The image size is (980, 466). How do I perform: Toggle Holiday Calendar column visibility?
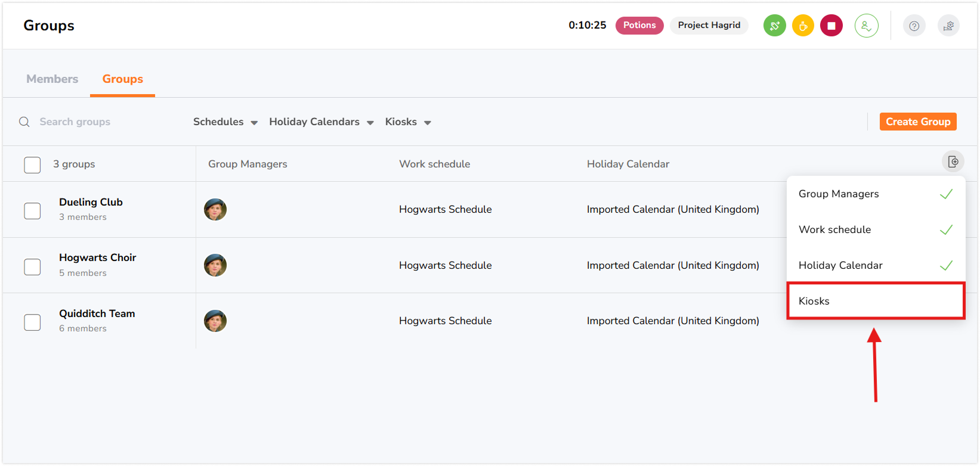click(x=876, y=265)
